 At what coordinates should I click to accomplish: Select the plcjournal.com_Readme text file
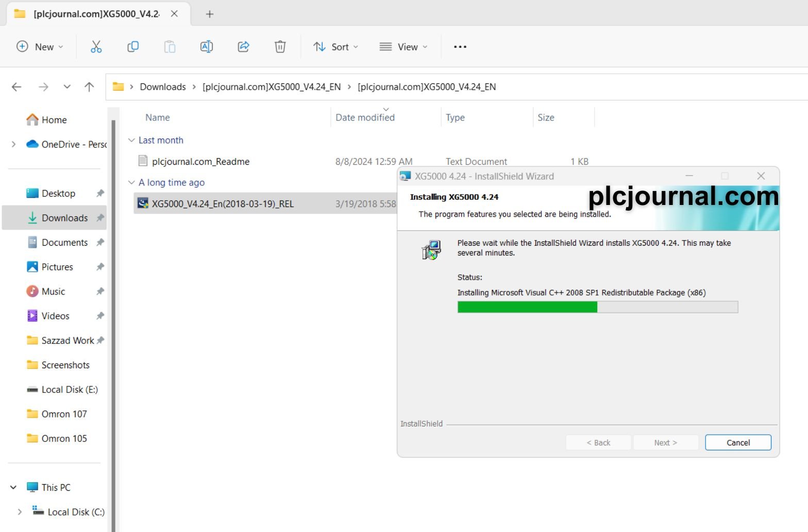coord(200,162)
